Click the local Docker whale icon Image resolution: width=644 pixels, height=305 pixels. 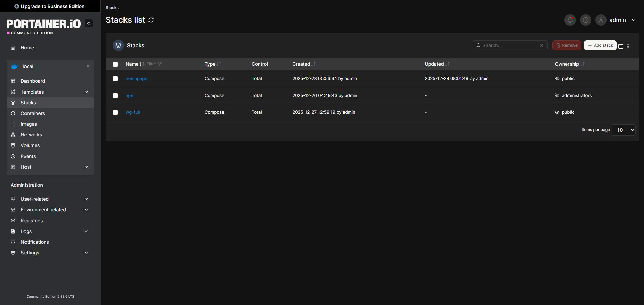tap(15, 66)
